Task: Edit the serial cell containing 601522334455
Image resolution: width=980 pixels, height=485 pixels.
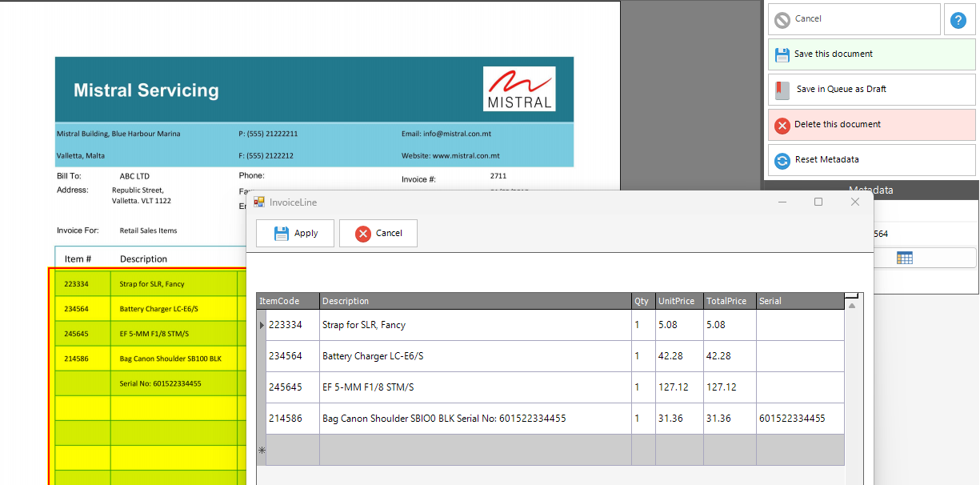Action: coord(800,419)
